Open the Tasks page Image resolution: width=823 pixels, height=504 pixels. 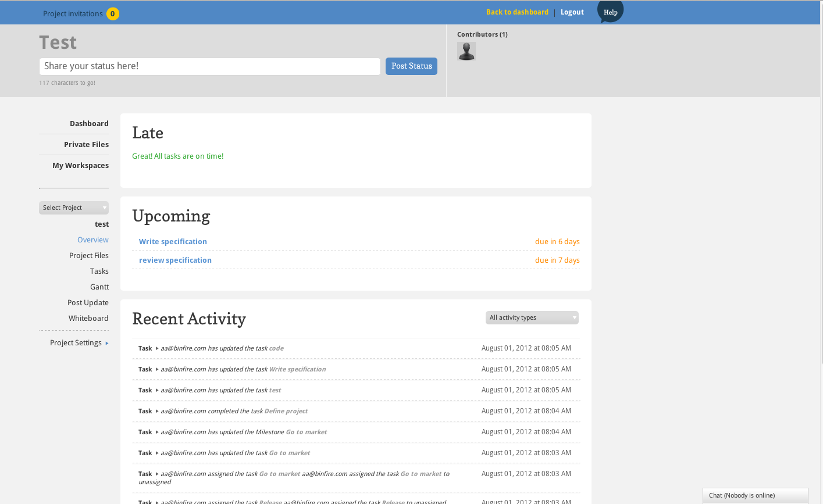pyautogui.click(x=99, y=271)
